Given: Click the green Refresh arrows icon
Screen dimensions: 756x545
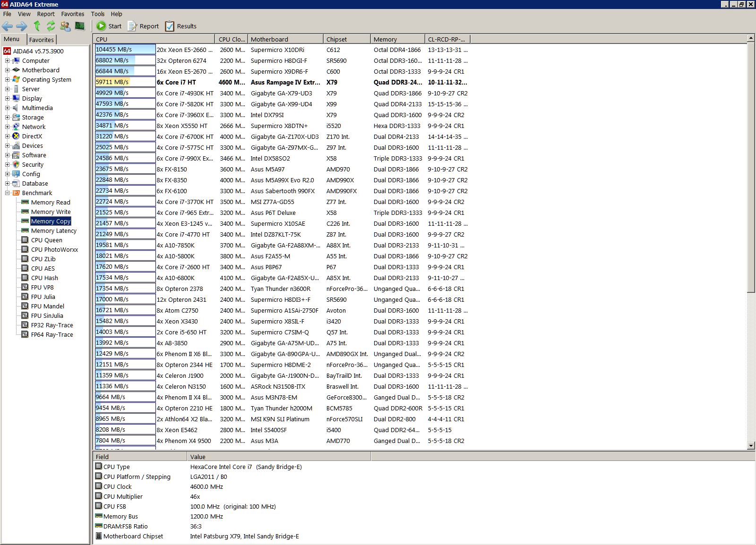Looking at the screenshot, I should 51,26.
